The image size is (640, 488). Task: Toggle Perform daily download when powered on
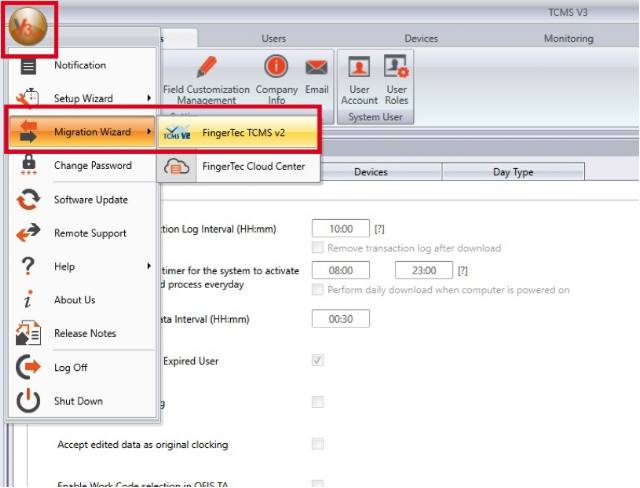(318, 289)
